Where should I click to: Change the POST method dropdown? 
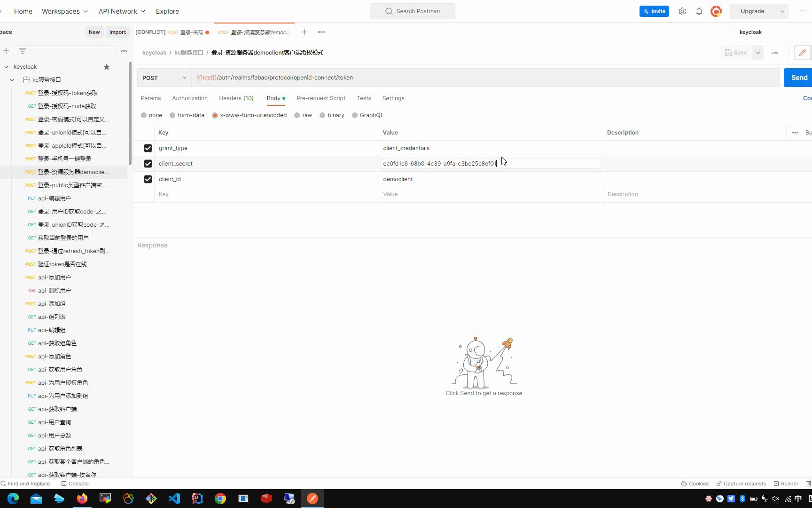[x=164, y=78]
